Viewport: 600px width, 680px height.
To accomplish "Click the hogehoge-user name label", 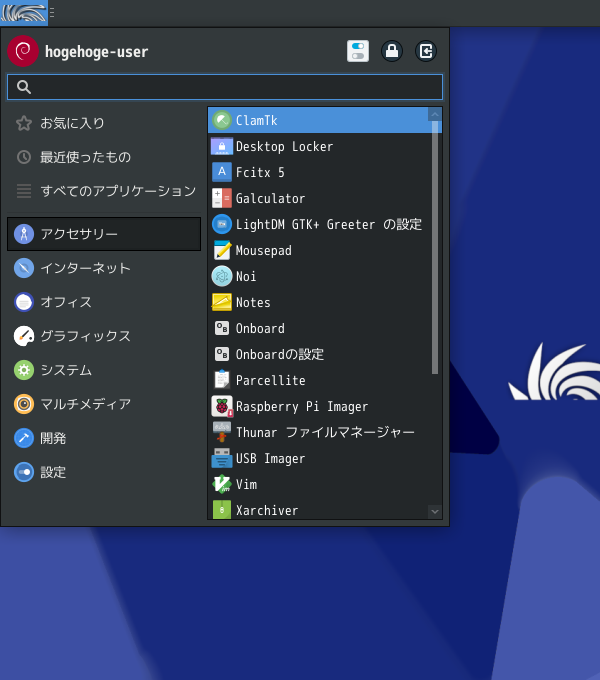I will pyautogui.click(x=96, y=52).
